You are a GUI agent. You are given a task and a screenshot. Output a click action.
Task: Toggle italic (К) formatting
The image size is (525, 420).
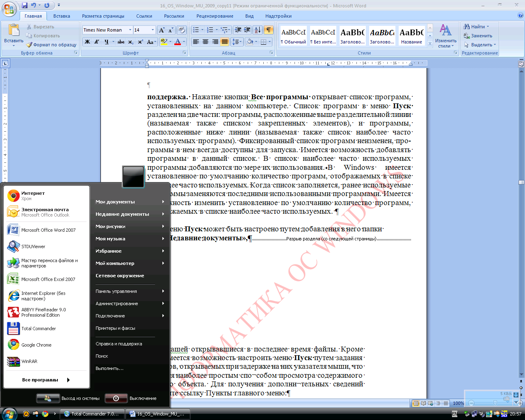pyautogui.click(x=97, y=42)
